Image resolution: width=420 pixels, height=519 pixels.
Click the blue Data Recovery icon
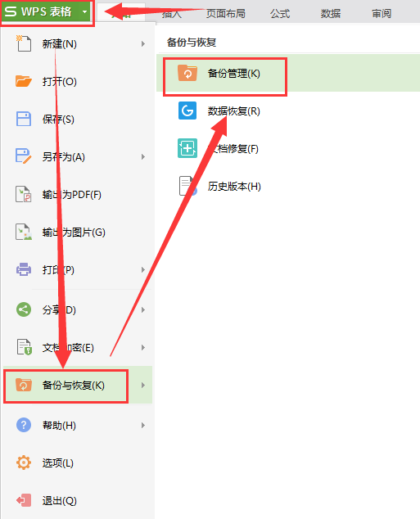pyautogui.click(x=187, y=111)
